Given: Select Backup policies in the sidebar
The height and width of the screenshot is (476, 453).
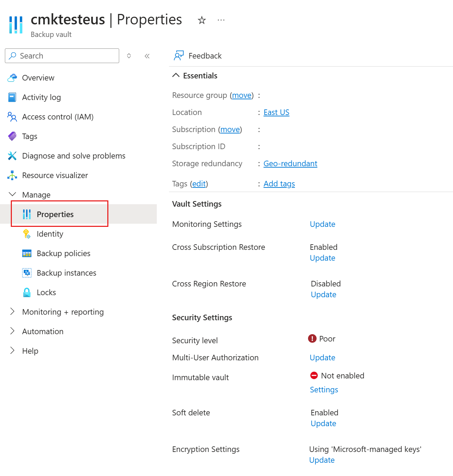Looking at the screenshot, I should [63, 253].
